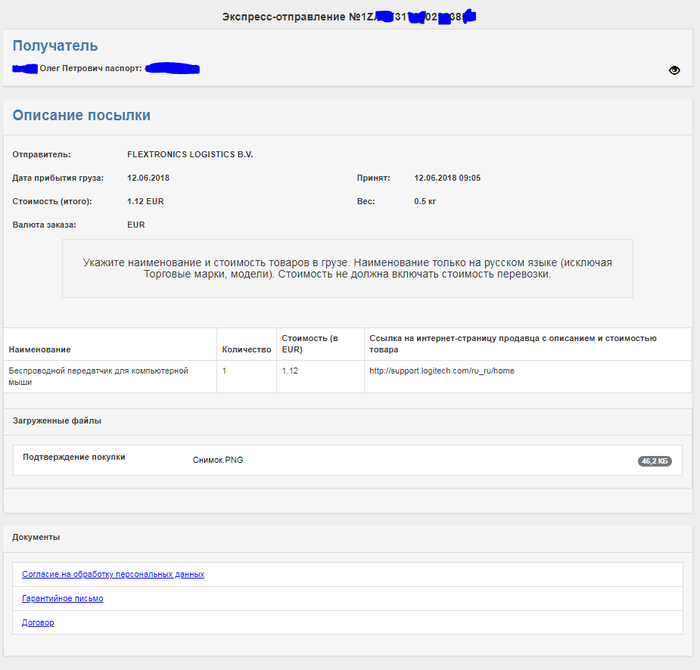Click the Количество column header
This screenshot has height=670, width=700.
pos(246,350)
